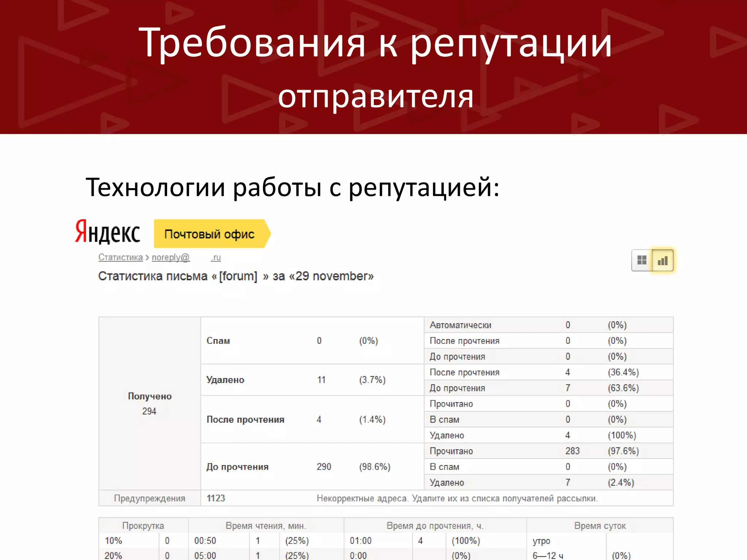Image resolution: width=747 pixels, height=560 pixels.
Task: Select the 290 value in До прочтения
Action: click(324, 467)
